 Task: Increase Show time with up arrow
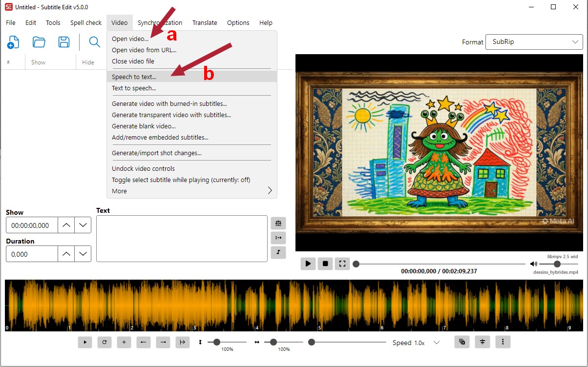66,225
